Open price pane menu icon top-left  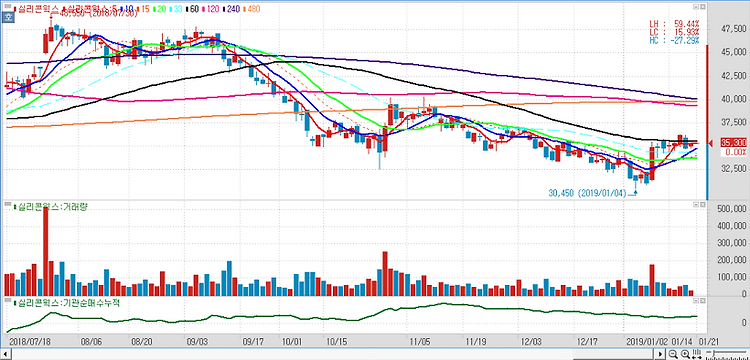coord(7,7)
